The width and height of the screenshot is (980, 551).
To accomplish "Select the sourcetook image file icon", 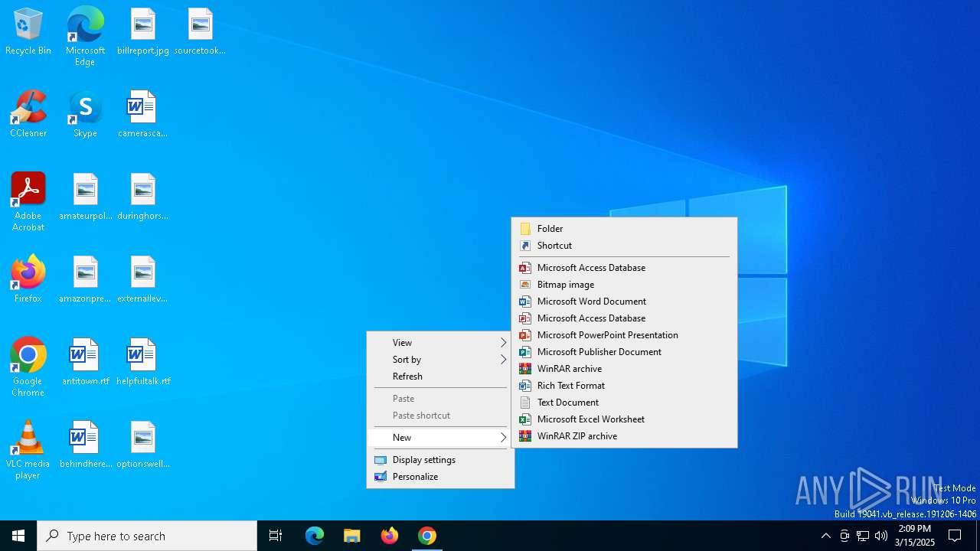I will pyautogui.click(x=200, y=32).
